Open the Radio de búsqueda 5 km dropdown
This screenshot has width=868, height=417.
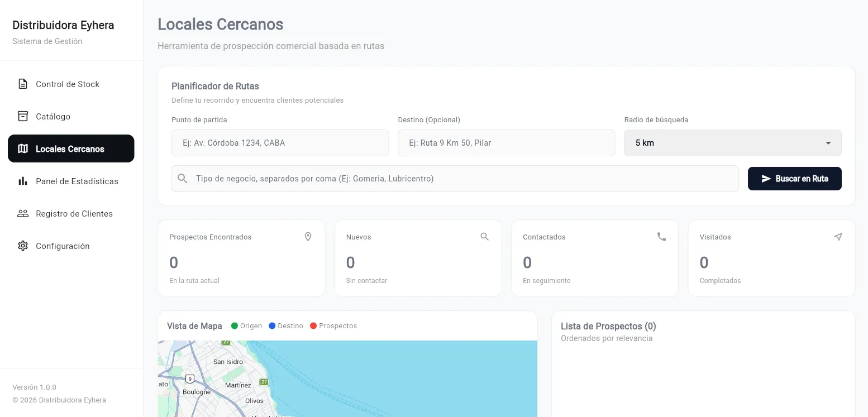pos(733,143)
